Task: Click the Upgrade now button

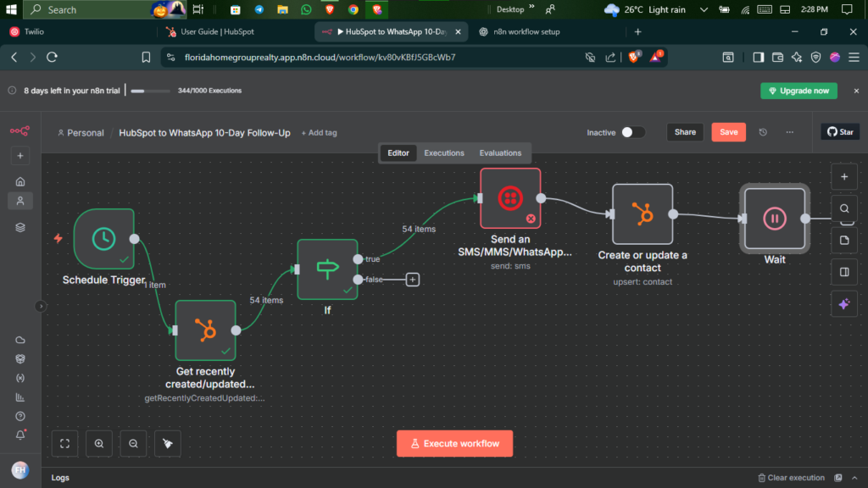Action: (798, 91)
